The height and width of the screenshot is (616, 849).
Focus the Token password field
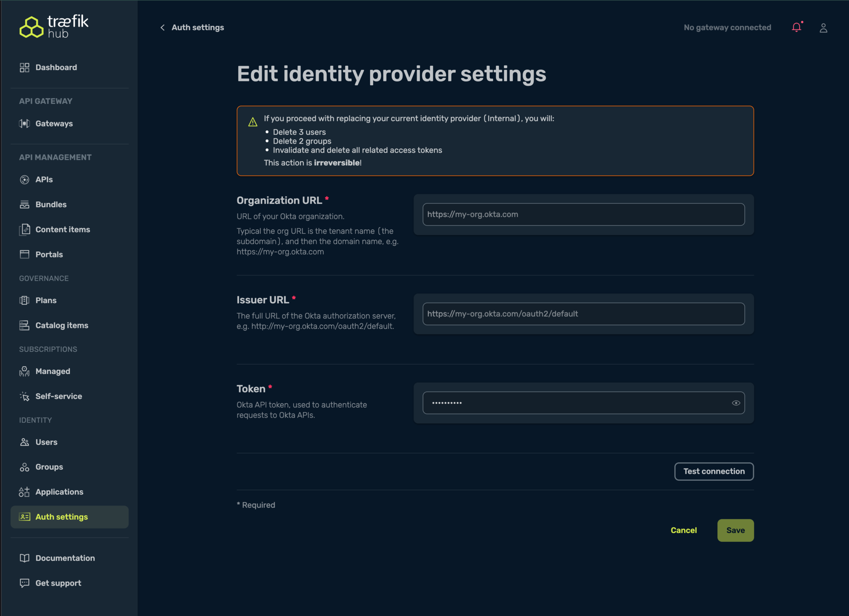coord(583,403)
